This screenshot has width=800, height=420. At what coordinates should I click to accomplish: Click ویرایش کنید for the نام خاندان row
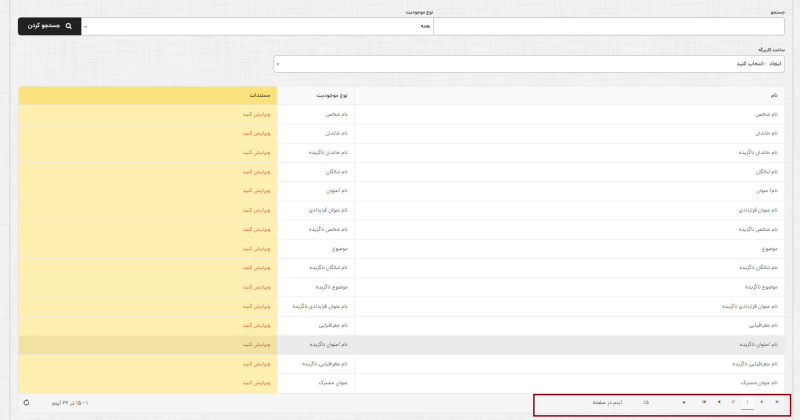coord(257,134)
